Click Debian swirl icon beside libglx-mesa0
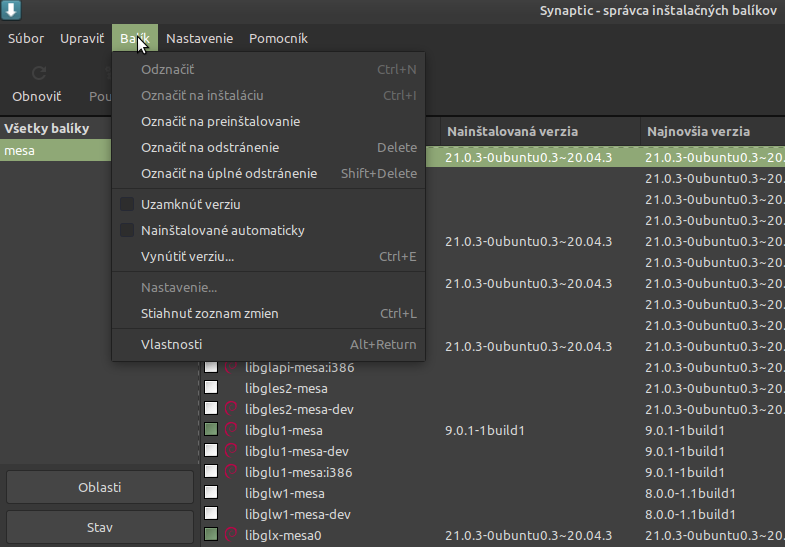 pyautogui.click(x=231, y=535)
